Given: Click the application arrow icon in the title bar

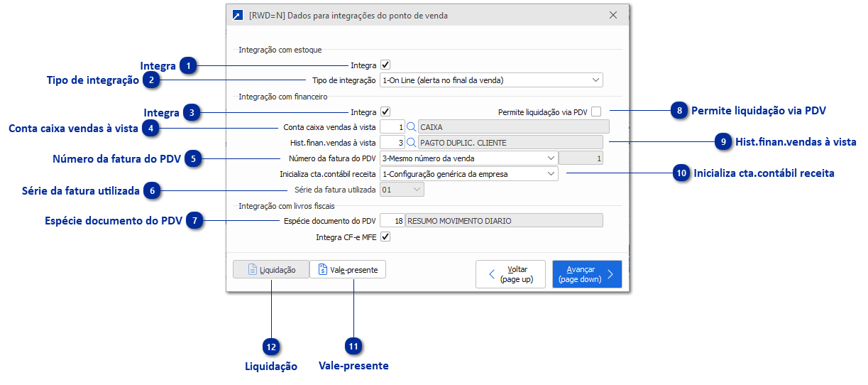Looking at the screenshot, I should pyautogui.click(x=237, y=15).
